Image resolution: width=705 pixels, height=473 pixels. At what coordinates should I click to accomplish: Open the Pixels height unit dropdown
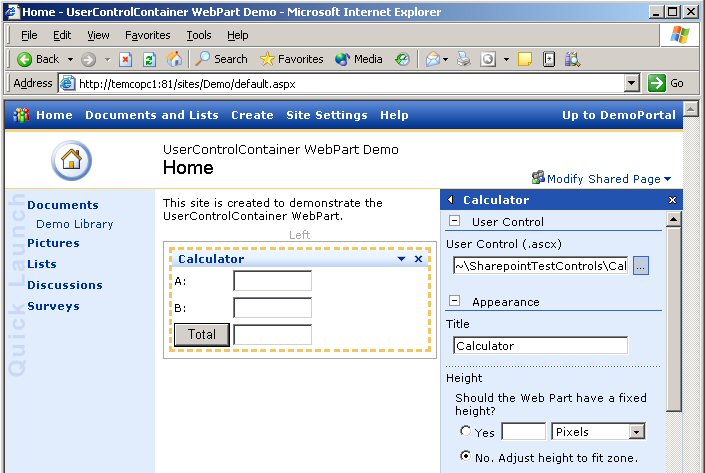(x=636, y=432)
